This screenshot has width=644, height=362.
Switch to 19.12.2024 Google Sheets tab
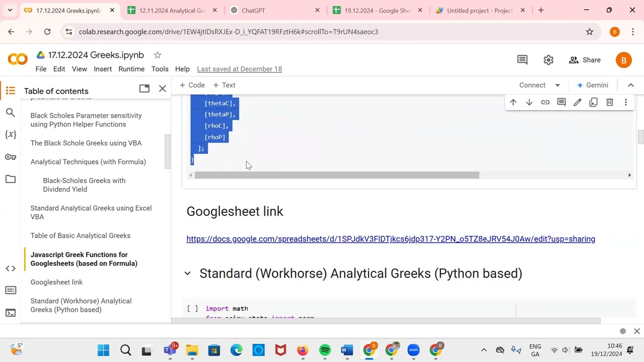point(377,10)
